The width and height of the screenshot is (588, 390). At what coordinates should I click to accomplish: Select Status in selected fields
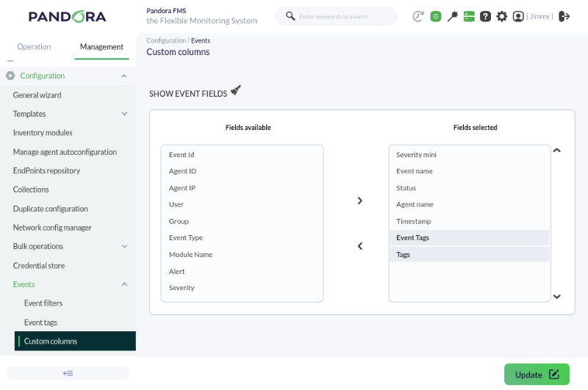pos(470,188)
